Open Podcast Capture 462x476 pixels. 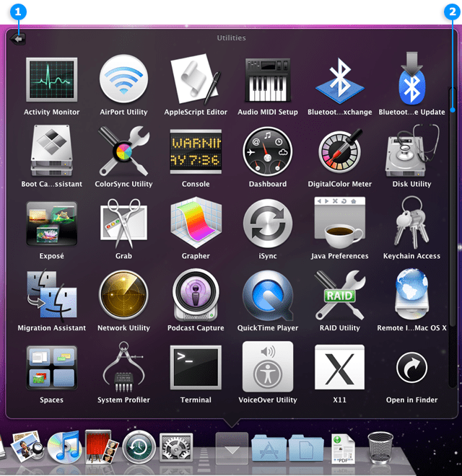click(196, 295)
